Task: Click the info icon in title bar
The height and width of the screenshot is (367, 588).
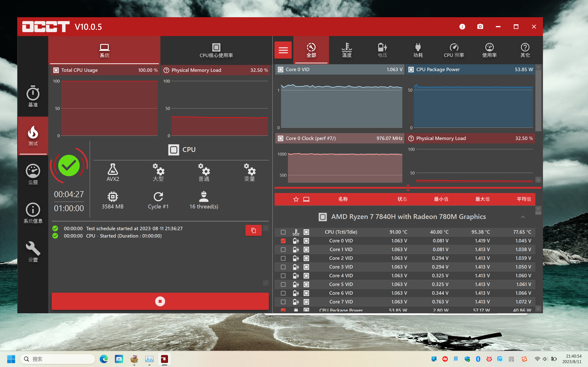Action: coord(462,26)
